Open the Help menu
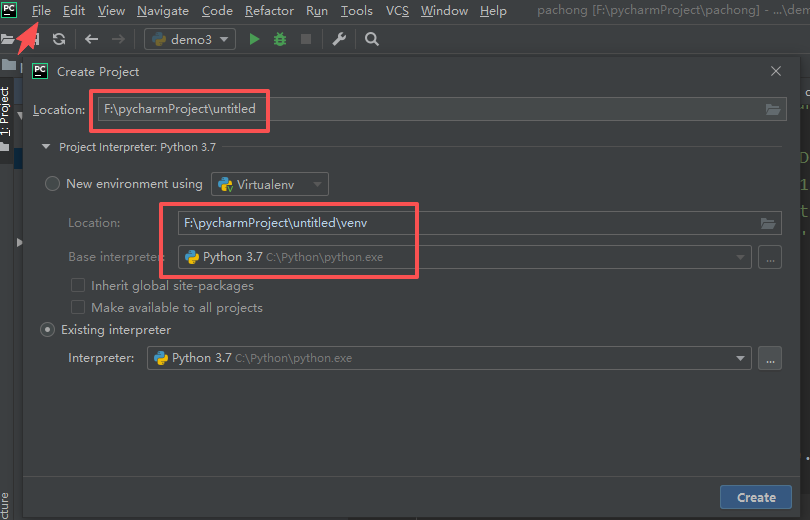Viewport: 810px width, 520px height. tap(493, 11)
